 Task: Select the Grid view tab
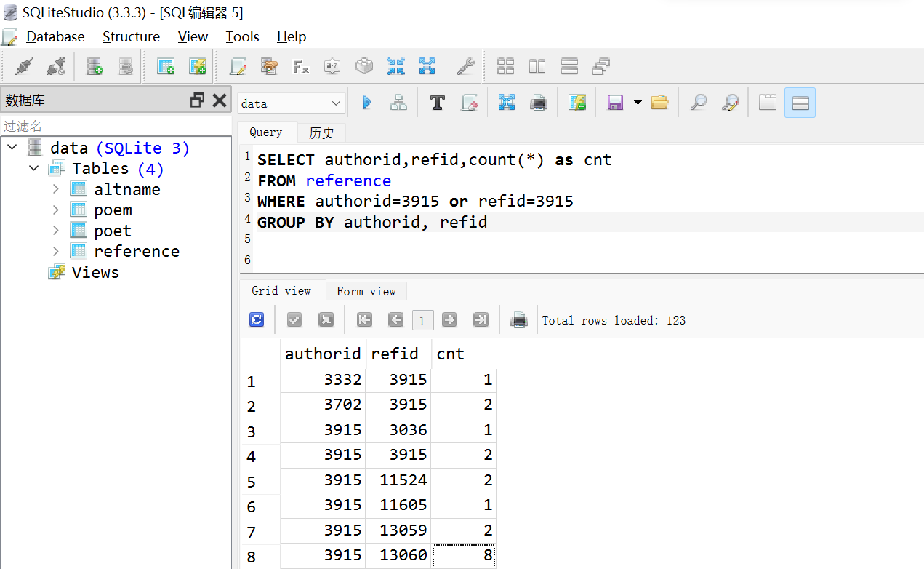tap(281, 290)
